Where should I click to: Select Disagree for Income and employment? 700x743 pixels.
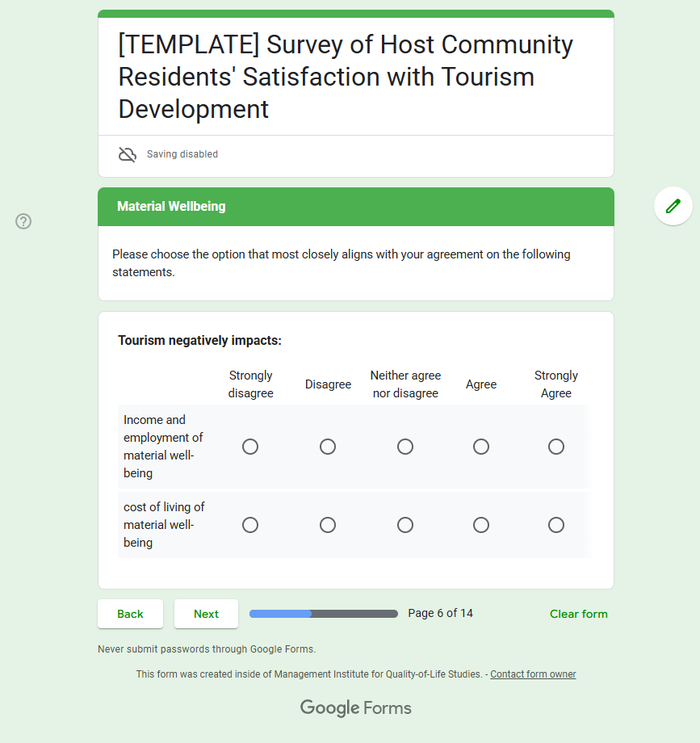[328, 447]
